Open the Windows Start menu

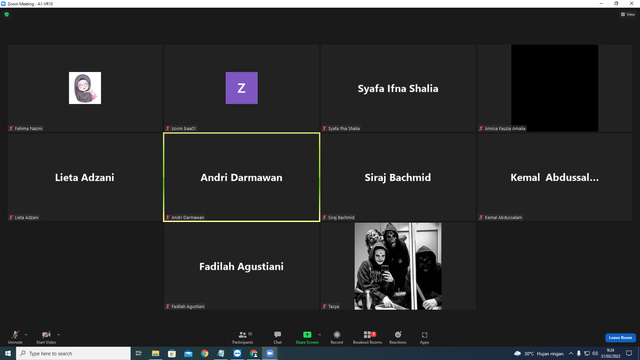8,353
